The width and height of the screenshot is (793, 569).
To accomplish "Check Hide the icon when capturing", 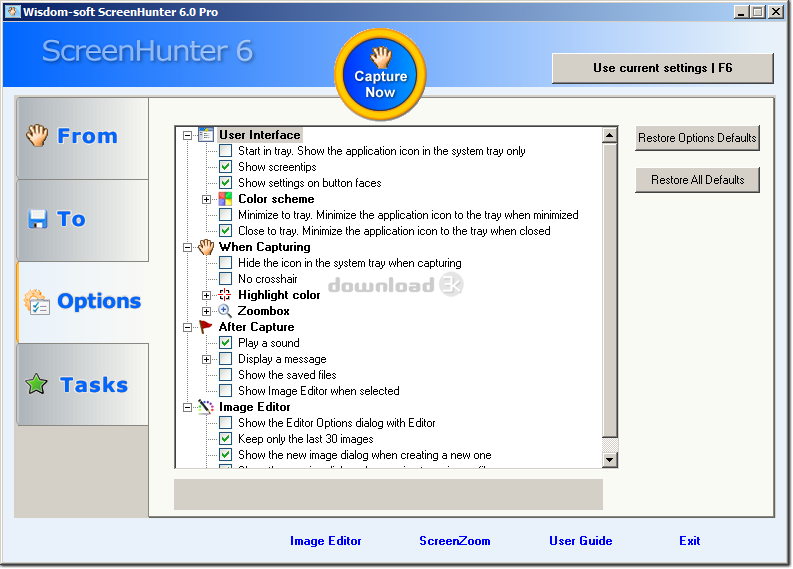I will point(226,263).
